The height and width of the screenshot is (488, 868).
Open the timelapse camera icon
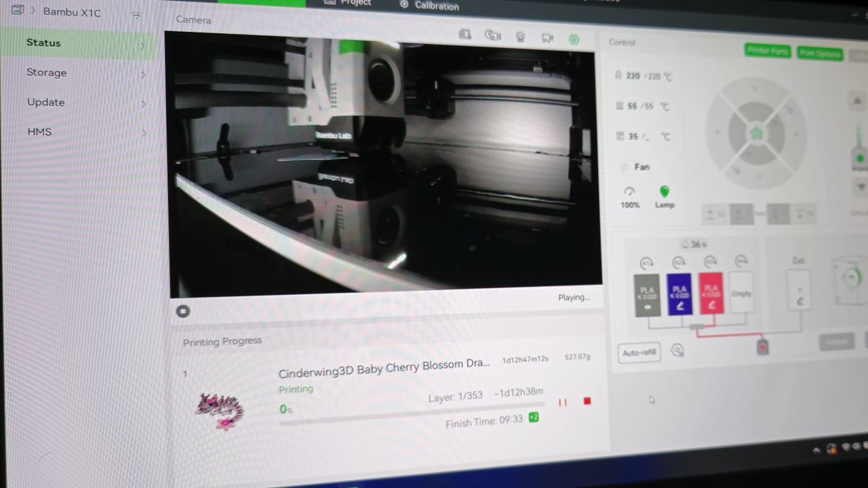(492, 35)
